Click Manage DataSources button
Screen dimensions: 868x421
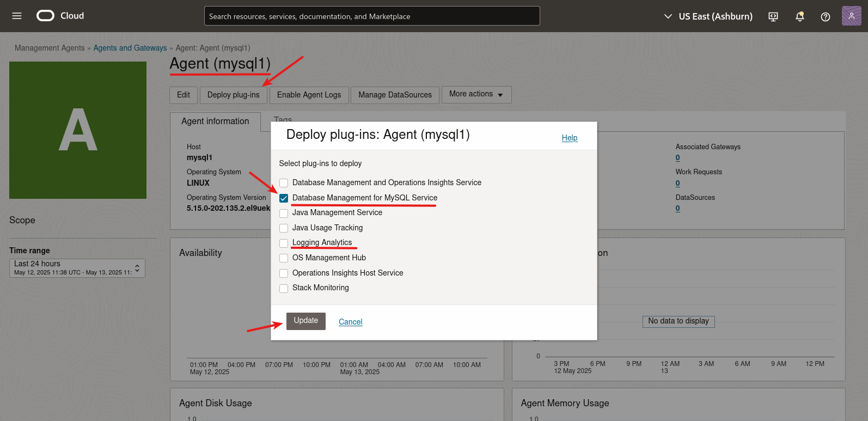coord(395,95)
